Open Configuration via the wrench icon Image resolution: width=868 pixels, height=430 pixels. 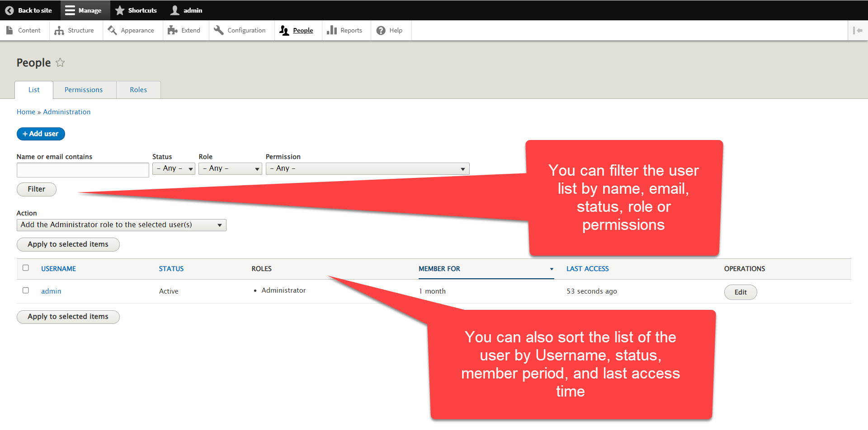coord(219,30)
